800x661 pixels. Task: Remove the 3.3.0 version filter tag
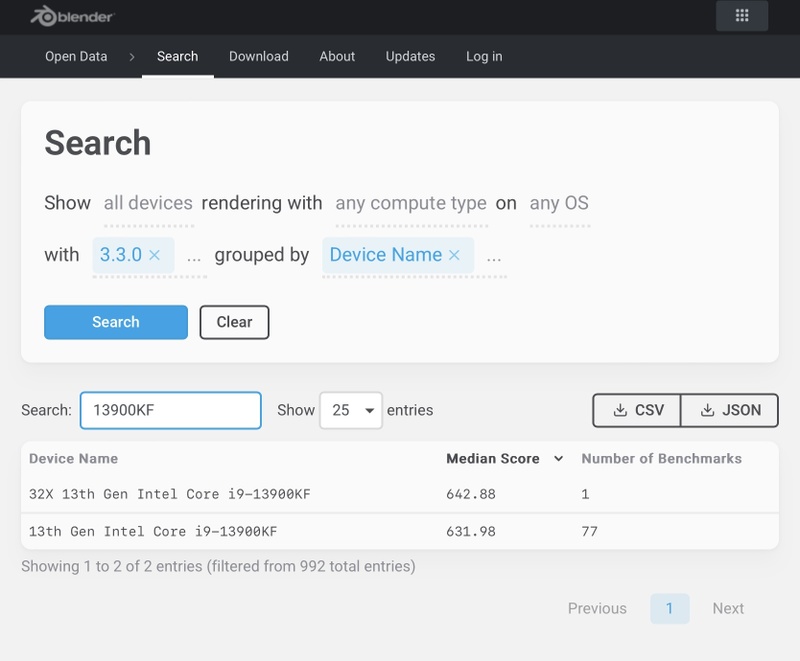tap(155, 255)
